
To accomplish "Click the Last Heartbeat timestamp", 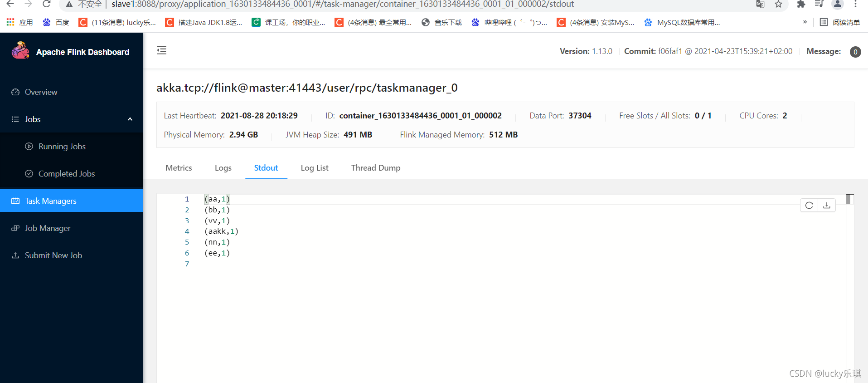I will (259, 116).
